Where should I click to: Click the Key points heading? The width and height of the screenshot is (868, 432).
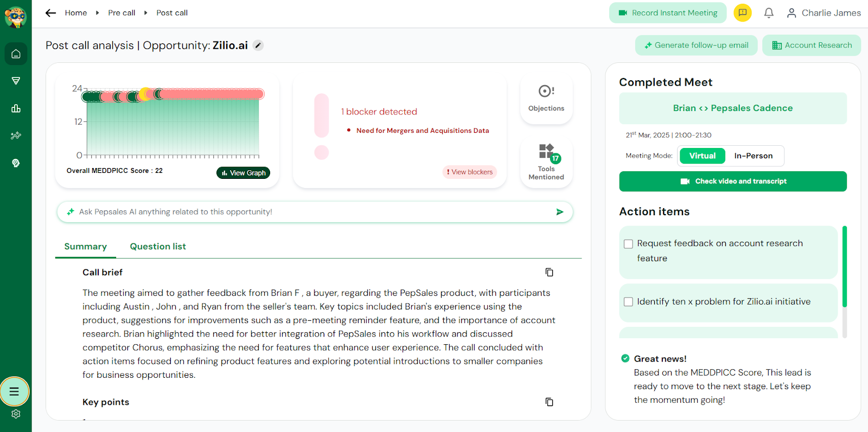coord(106,402)
